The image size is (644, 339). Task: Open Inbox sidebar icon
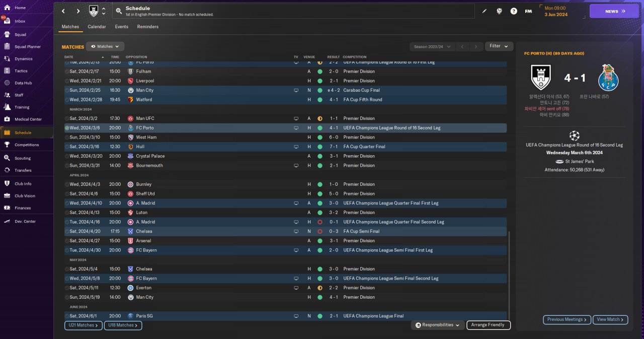tap(7, 21)
